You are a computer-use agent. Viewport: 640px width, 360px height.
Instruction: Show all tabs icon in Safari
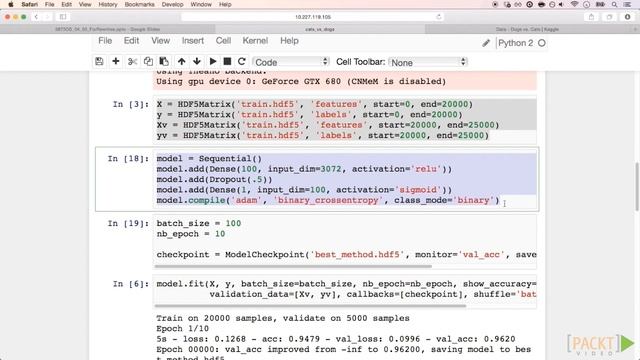609,17
